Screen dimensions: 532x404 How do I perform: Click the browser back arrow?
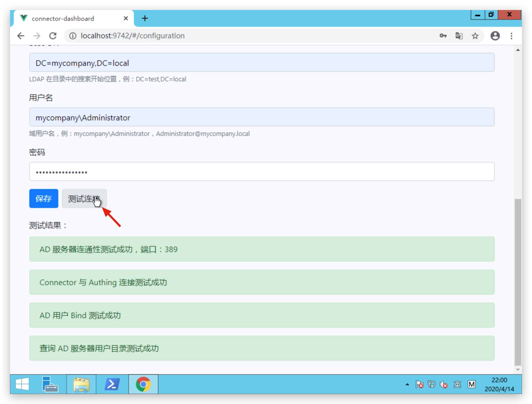(21, 36)
